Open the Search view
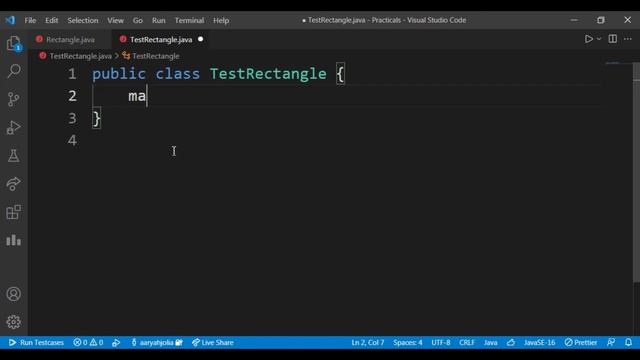The width and height of the screenshot is (640, 360). [x=13, y=71]
